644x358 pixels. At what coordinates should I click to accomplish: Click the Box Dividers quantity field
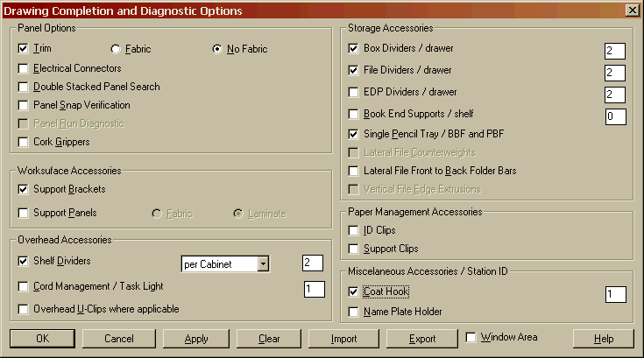point(615,52)
